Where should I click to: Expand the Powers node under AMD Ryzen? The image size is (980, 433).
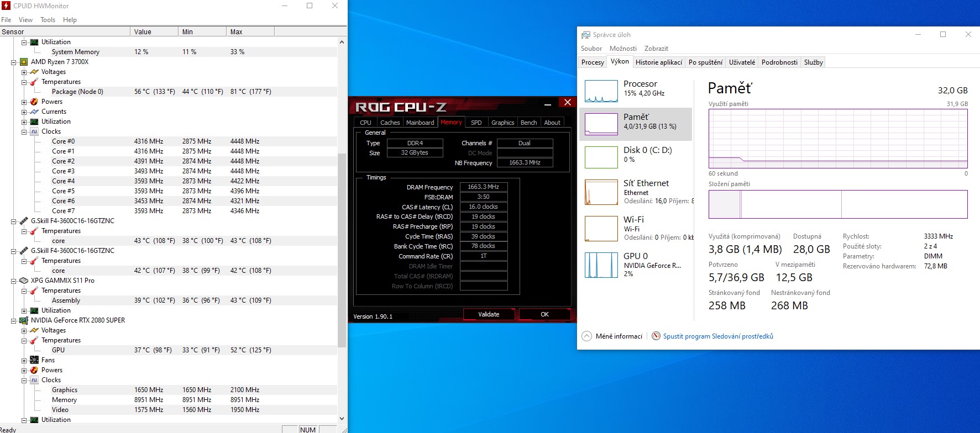24,102
